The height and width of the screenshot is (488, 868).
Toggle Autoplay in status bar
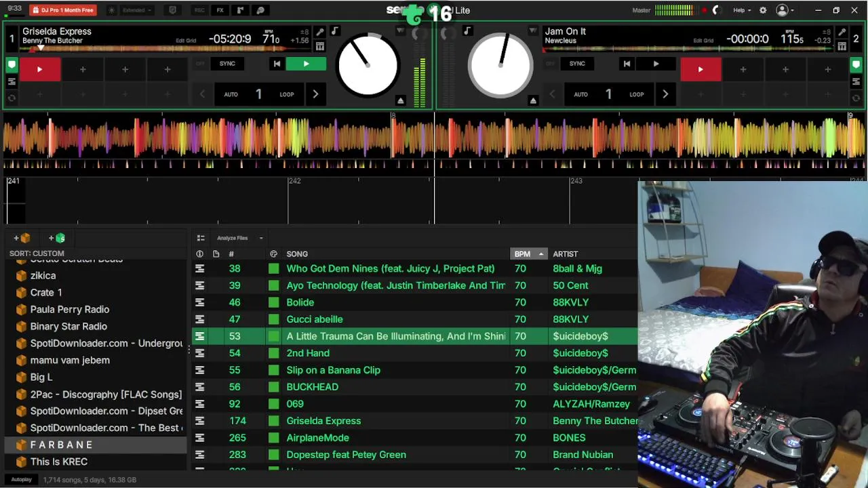point(21,479)
